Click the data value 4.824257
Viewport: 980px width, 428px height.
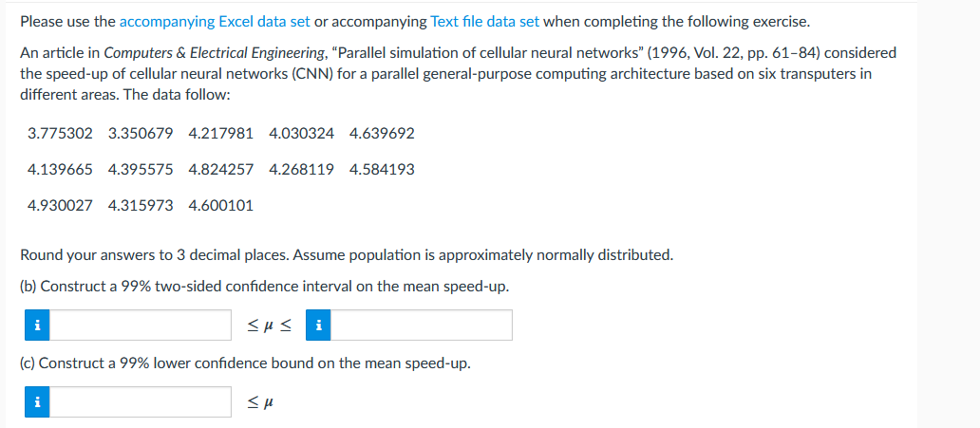[220, 169]
